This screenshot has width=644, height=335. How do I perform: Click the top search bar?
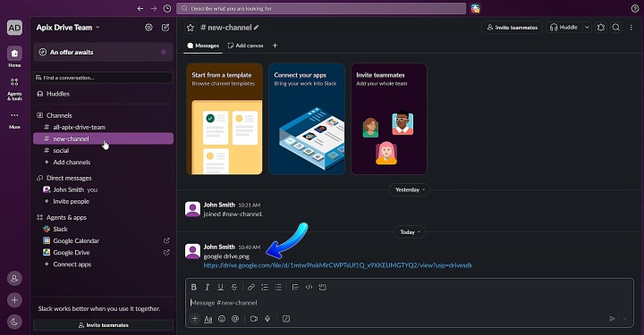coord(321,8)
